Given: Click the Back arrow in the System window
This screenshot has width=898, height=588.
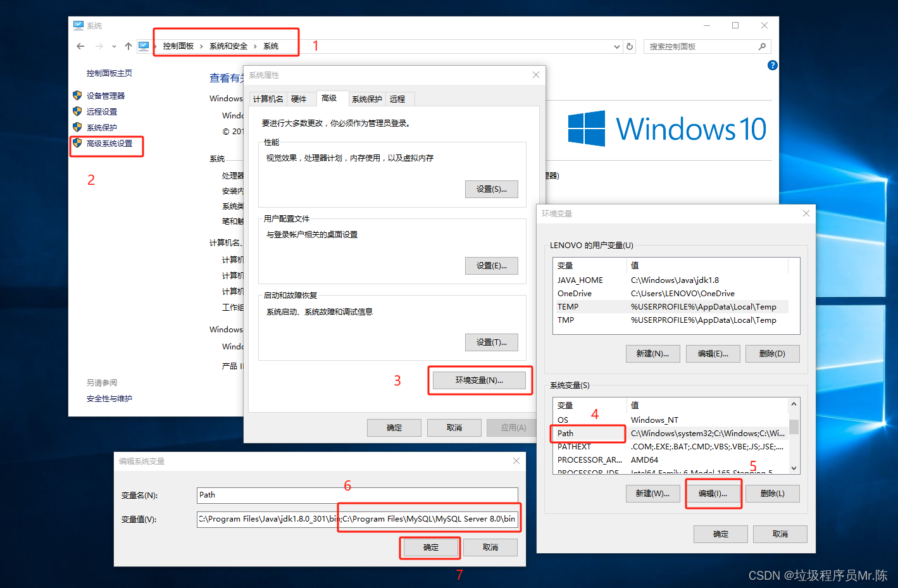Looking at the screenshot, I should click(80, 46).
